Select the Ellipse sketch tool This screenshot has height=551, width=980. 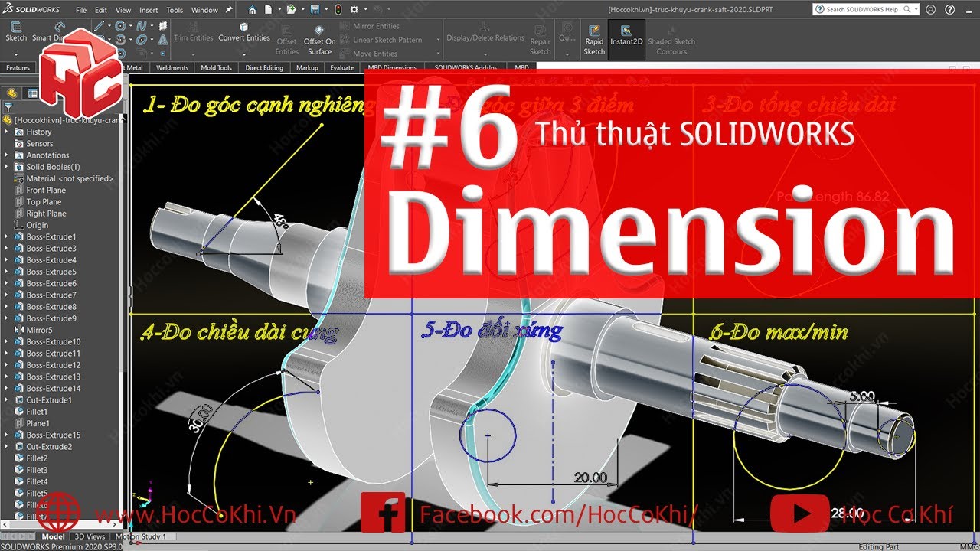point(142,40)
